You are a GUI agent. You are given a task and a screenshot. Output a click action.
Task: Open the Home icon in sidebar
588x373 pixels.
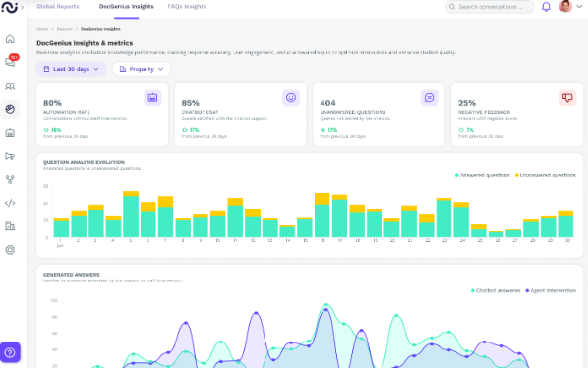coord(10,39)
